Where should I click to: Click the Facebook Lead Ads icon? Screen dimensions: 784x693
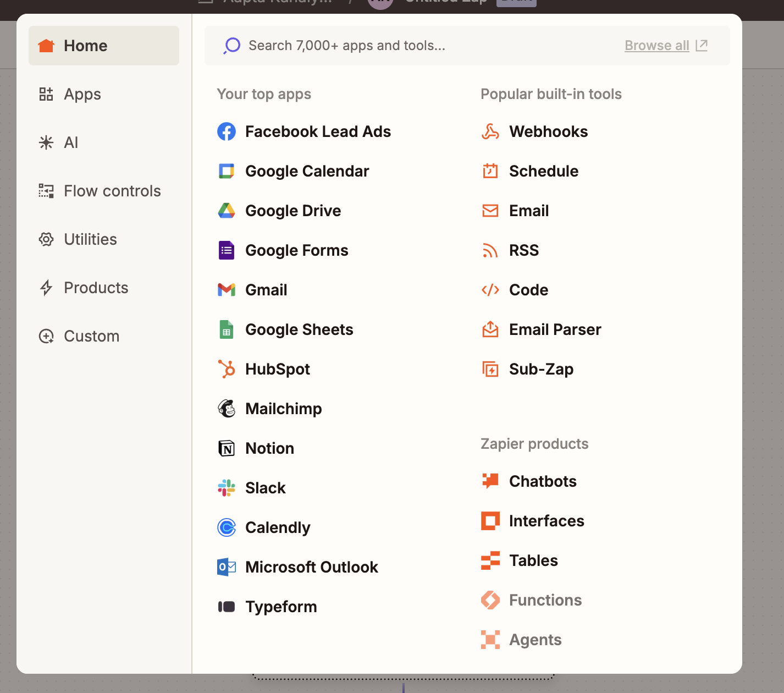pyautogui.click(x=226, y=131)
